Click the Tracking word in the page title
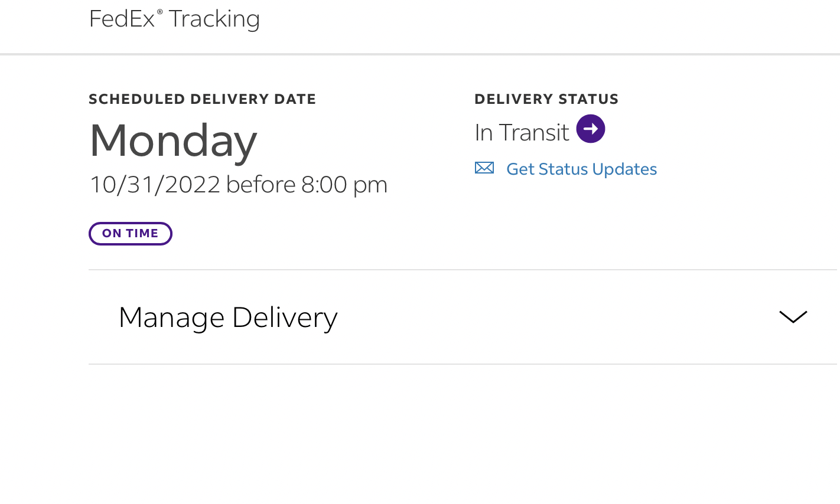 [x=214, y=19]
